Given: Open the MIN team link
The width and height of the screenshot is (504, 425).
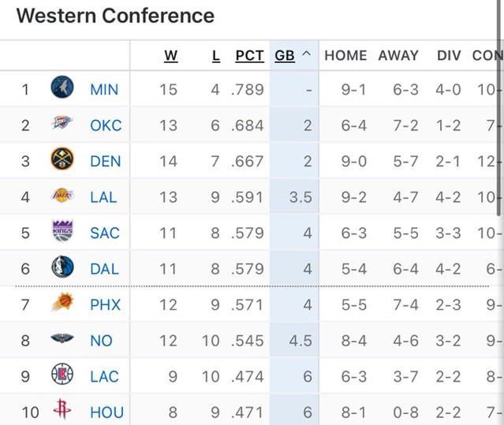Looking at the screenshot, I should coord(104,89).
